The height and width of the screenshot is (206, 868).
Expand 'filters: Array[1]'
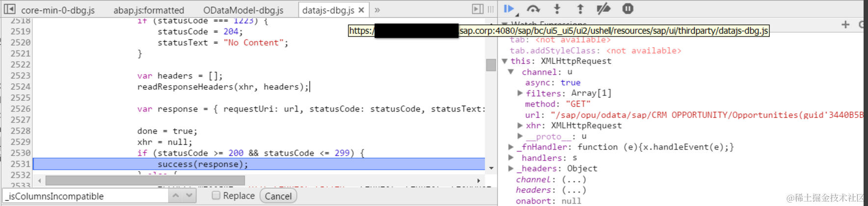pos(520,93)
